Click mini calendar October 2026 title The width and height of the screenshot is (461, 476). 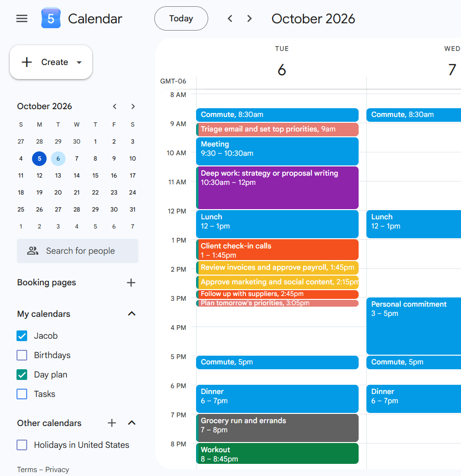44,106
